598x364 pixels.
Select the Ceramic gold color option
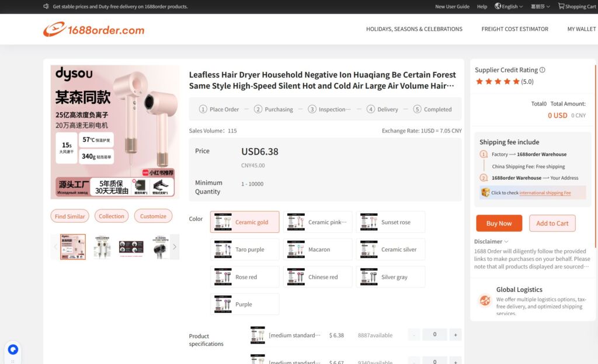tap(245, 222)
